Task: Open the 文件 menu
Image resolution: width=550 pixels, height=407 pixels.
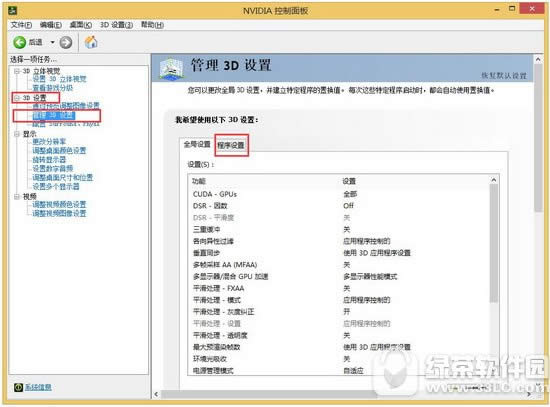Action: (x=21, y=25)
